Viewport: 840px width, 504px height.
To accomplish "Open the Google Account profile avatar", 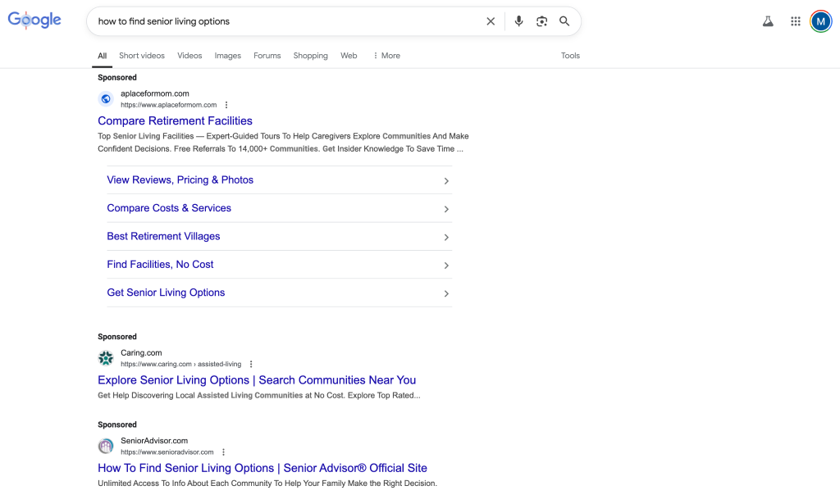I will [x=820, y=21].
